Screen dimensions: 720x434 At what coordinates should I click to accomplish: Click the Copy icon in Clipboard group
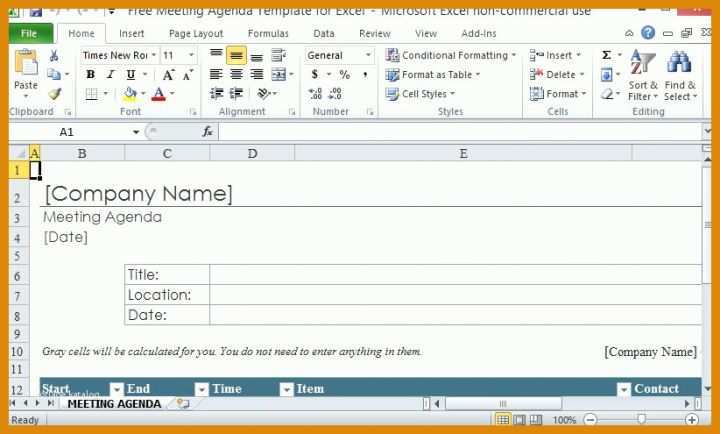coord(54,74)
